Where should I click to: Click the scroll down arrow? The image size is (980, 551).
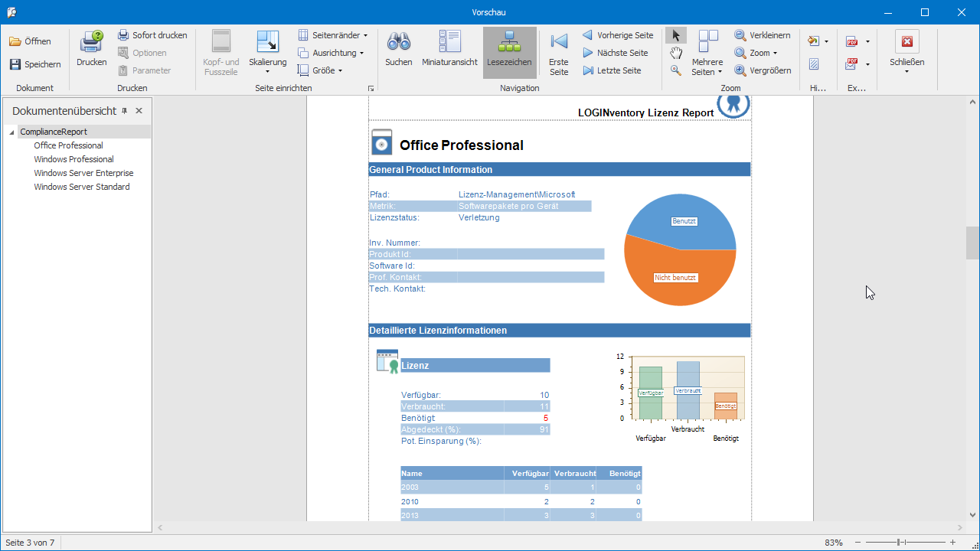click(973, 515)
